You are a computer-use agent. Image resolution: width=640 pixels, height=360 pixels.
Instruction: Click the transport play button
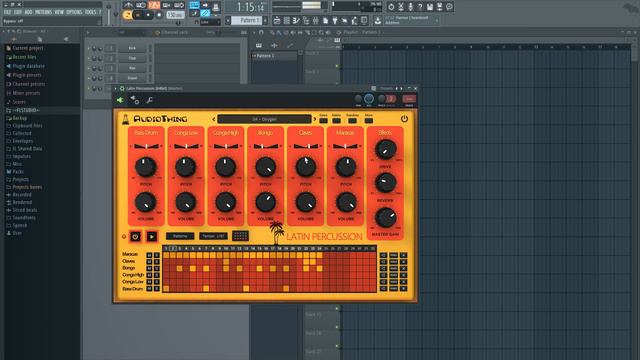[x=138, y=15]
